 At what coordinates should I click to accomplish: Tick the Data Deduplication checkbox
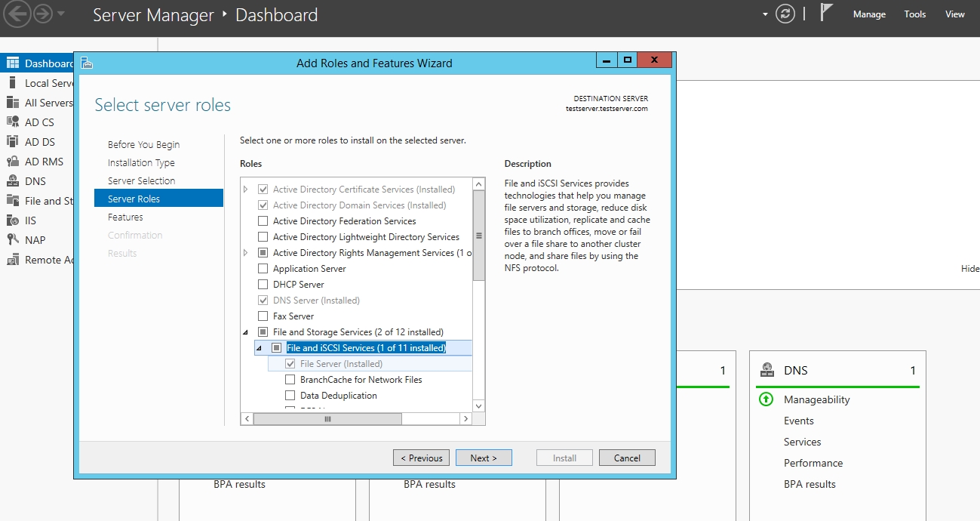click(290, 396)
